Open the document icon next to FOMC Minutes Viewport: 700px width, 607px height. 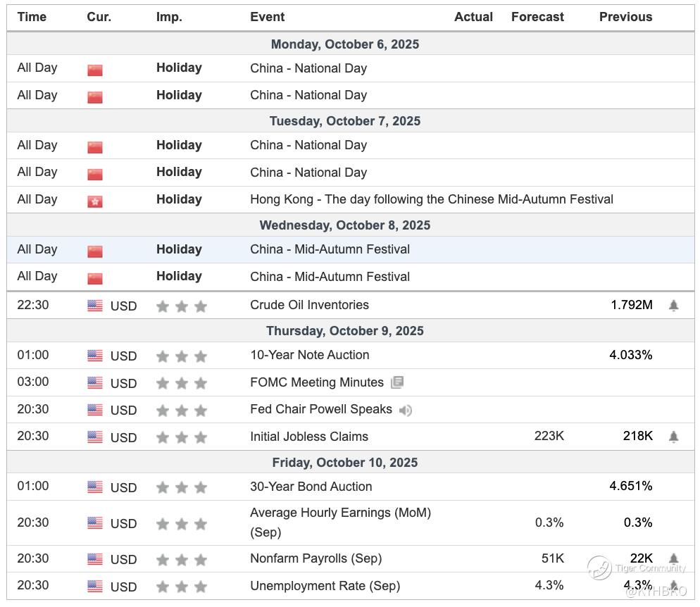click(397, 382)
